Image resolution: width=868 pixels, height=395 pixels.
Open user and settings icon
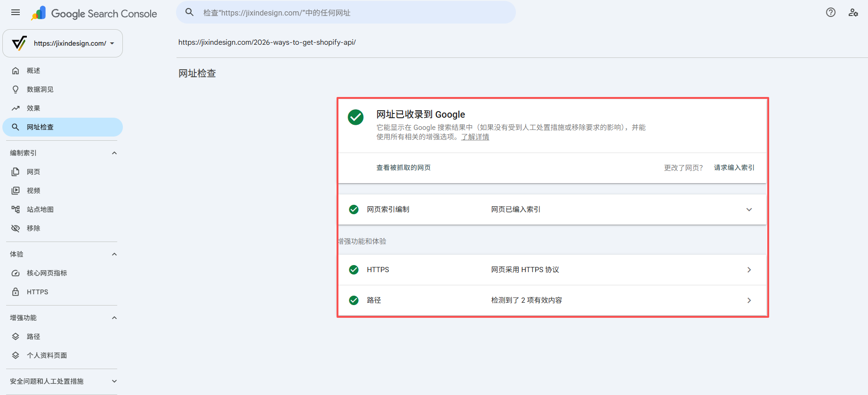[x=853, y=13]
